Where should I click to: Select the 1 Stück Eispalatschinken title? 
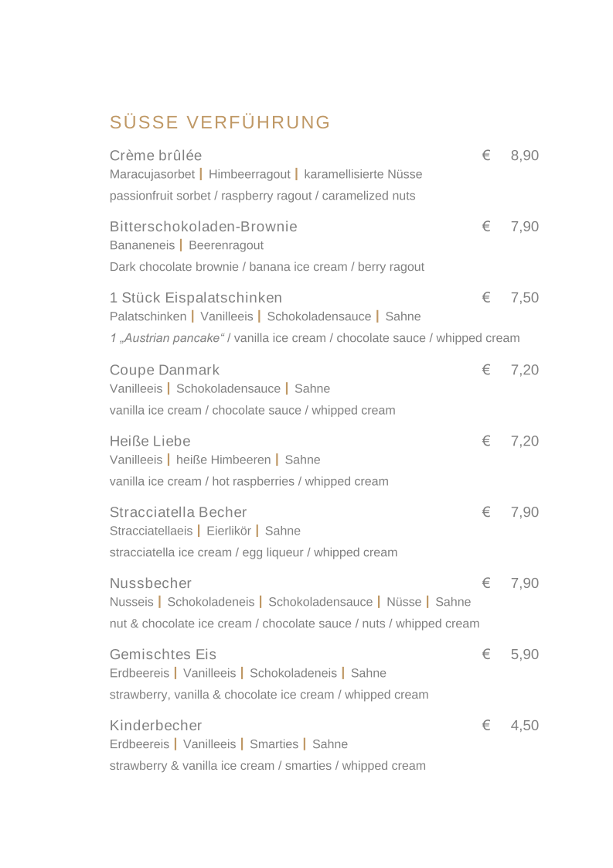pos(196,298)
